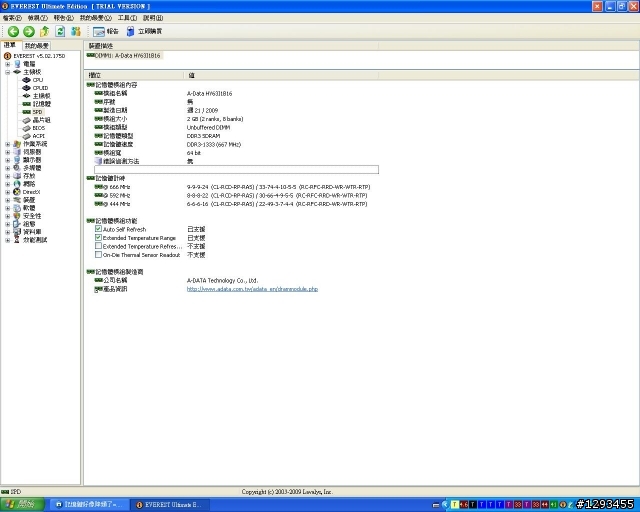The height and width of the screenshot is (512, 640).
Task: Expand the 網路 network tree node
Action: pos(7,184)
